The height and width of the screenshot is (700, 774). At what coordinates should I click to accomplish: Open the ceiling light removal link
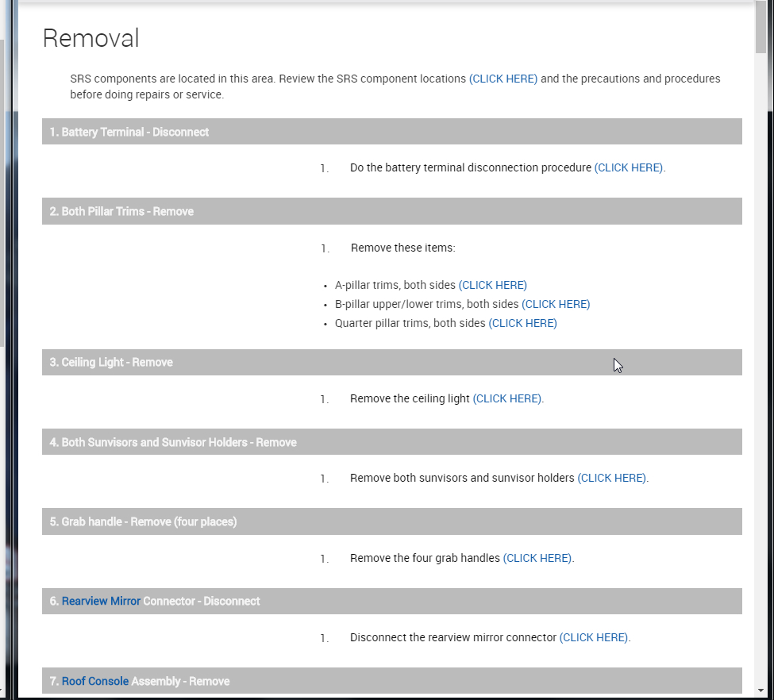point(506,398)
